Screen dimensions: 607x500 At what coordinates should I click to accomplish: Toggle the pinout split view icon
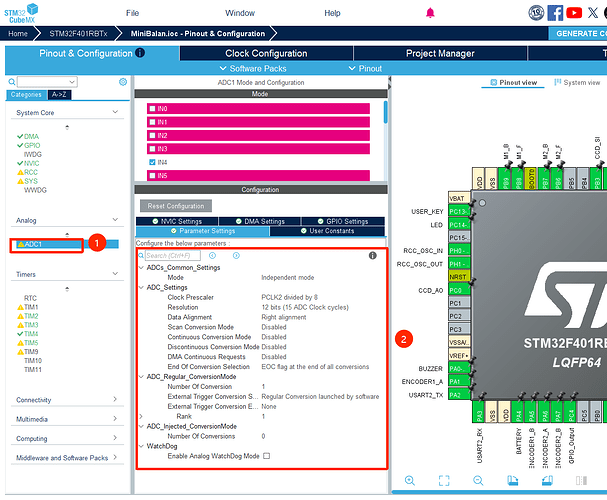[x=581, y=481]
